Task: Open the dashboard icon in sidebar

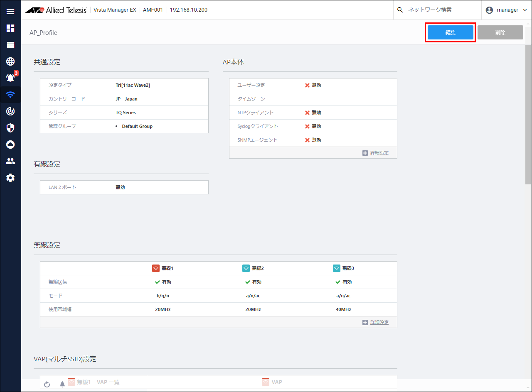Action: 10,28
